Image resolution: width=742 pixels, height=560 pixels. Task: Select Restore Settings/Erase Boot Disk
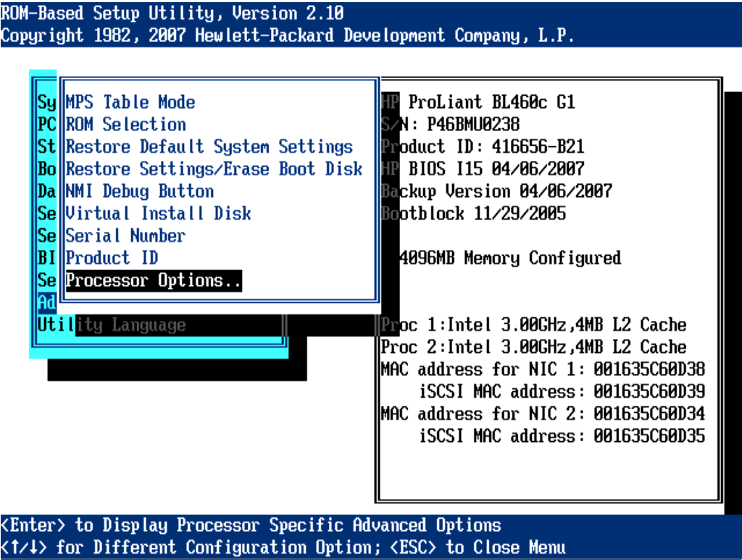(x=214, y=169)
